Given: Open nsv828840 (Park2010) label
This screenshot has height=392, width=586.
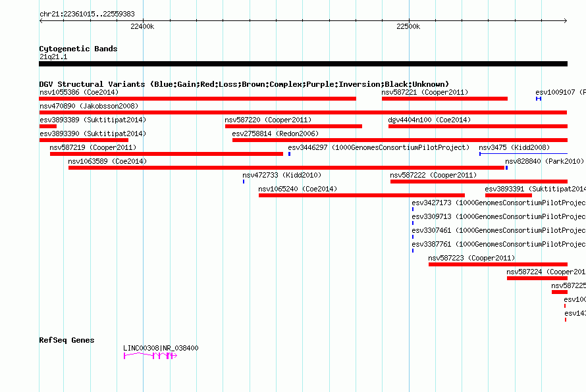Looking at the screenshot, I should point(544,161).
